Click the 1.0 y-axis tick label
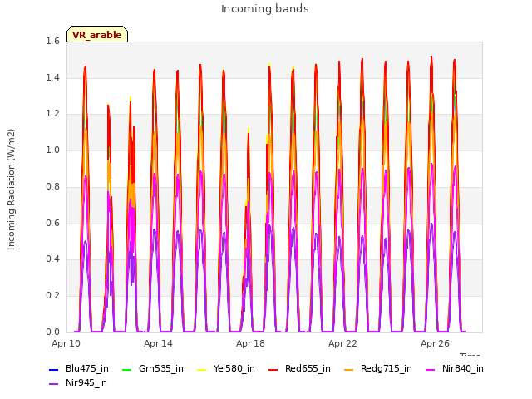 (52, 150)
